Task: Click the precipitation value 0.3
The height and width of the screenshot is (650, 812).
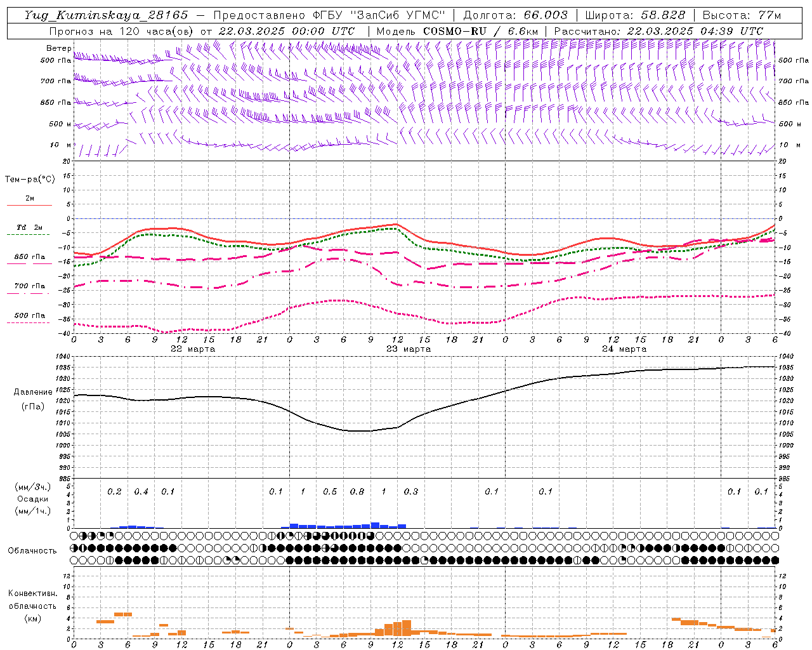Action: (x=411, y=491)
